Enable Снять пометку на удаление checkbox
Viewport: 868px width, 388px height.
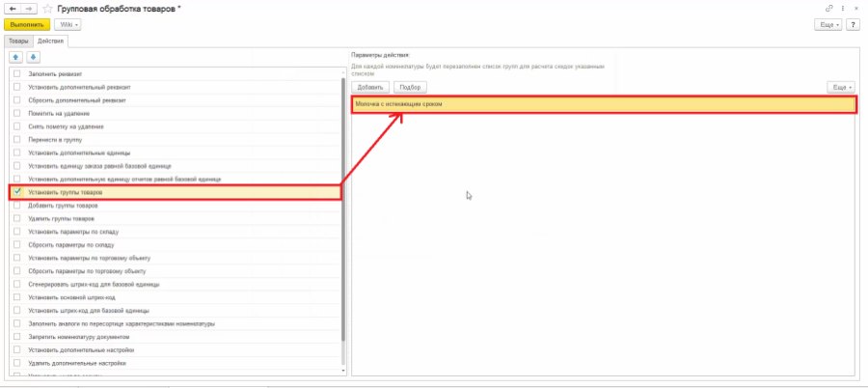pyautogui.click(x=17, y=126)
